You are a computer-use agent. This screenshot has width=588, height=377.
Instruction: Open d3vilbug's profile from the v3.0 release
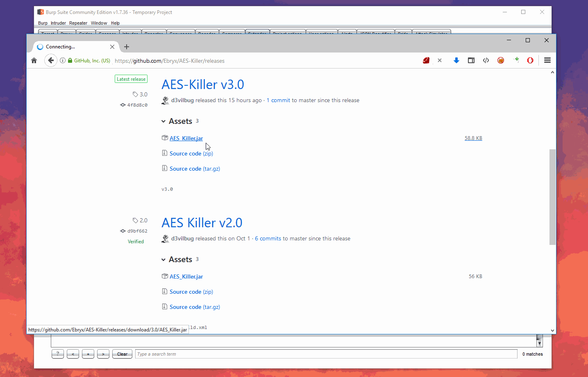click(182, 101)
